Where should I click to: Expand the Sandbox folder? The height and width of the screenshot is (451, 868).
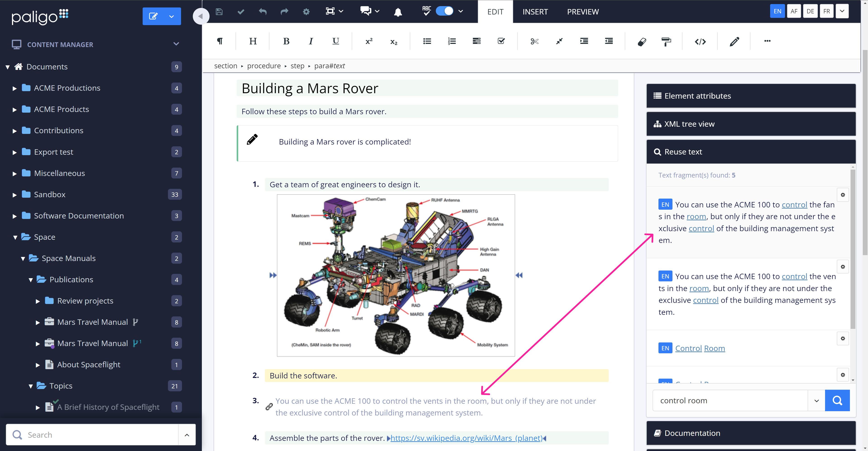[14, 195]
